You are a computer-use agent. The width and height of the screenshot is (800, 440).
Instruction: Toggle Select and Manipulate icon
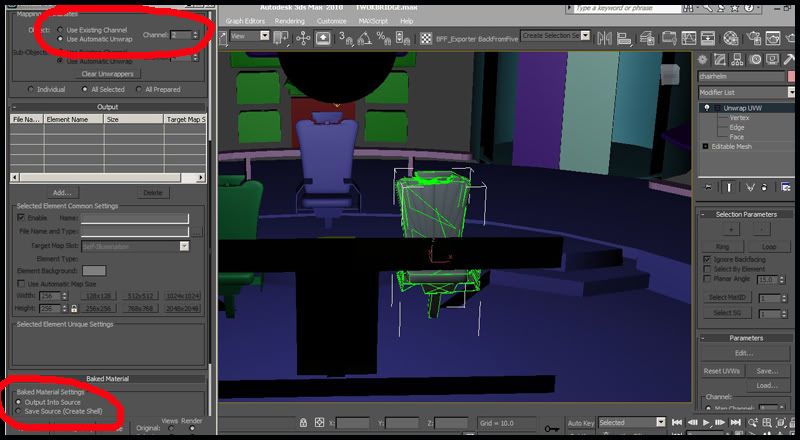pyautogui.click(x=303, y=38)
